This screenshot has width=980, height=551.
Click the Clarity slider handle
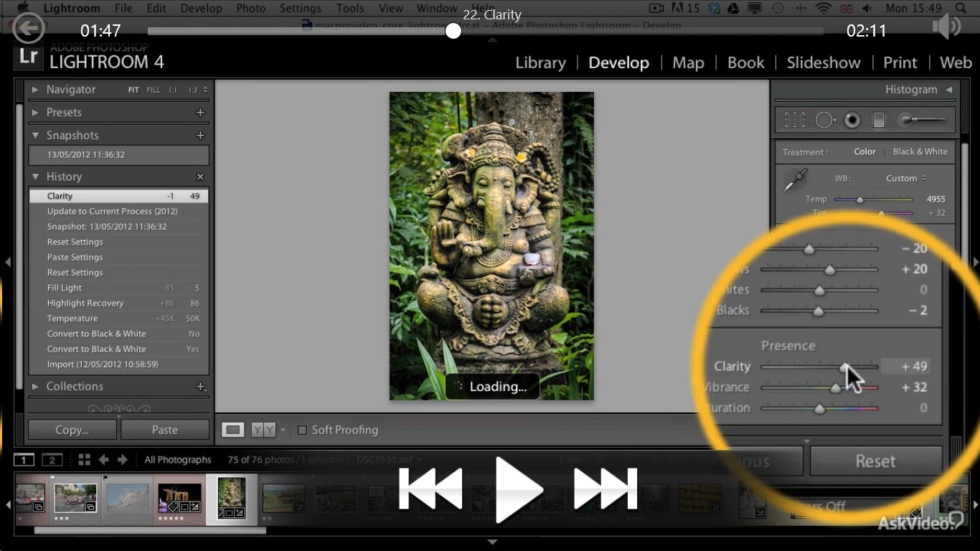click(x=845, y=367)
